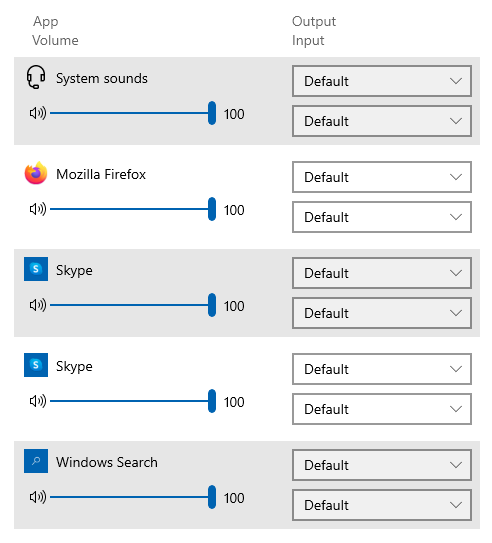Screen dimensions: 492x543
Task: Expand the Mozilla Firefox input device dropdown
Action: click(382, 217)
